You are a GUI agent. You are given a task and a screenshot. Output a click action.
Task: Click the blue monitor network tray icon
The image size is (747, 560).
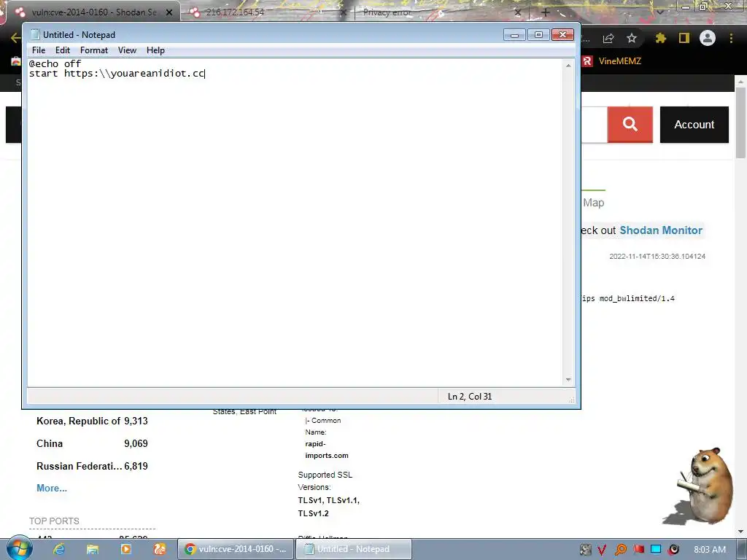pyautogui.click(x=656, y=550)
